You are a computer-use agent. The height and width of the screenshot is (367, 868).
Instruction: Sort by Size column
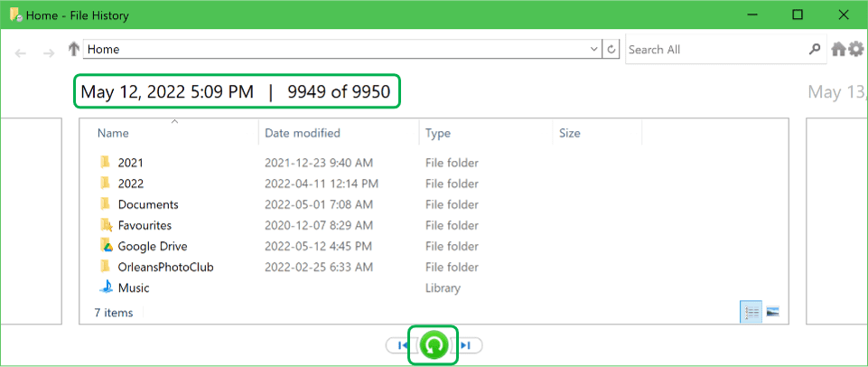point(570,133)
